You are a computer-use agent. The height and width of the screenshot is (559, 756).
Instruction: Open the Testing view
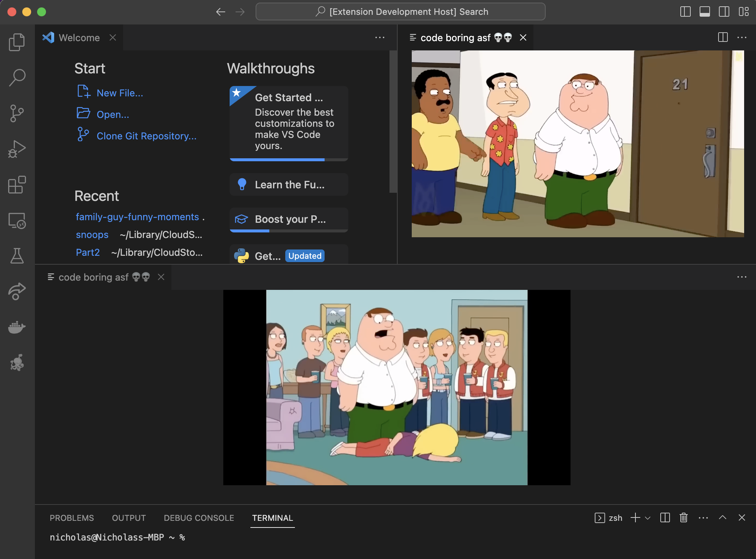(16, 255)
